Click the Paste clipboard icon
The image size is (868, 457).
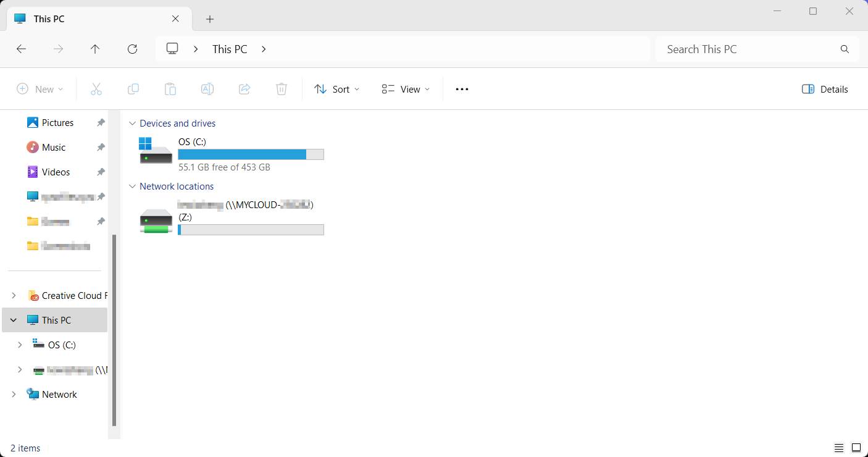170,89
